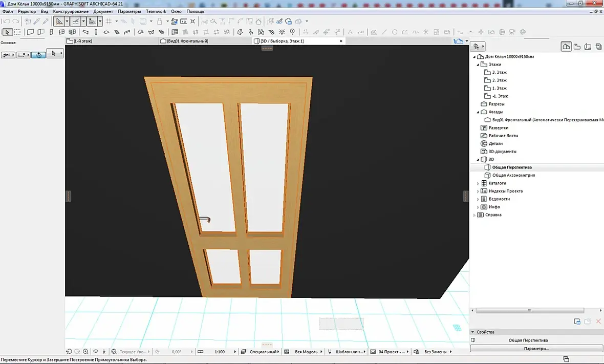
Task: Collapse the Этажи tree node
Action: [479, 65]
